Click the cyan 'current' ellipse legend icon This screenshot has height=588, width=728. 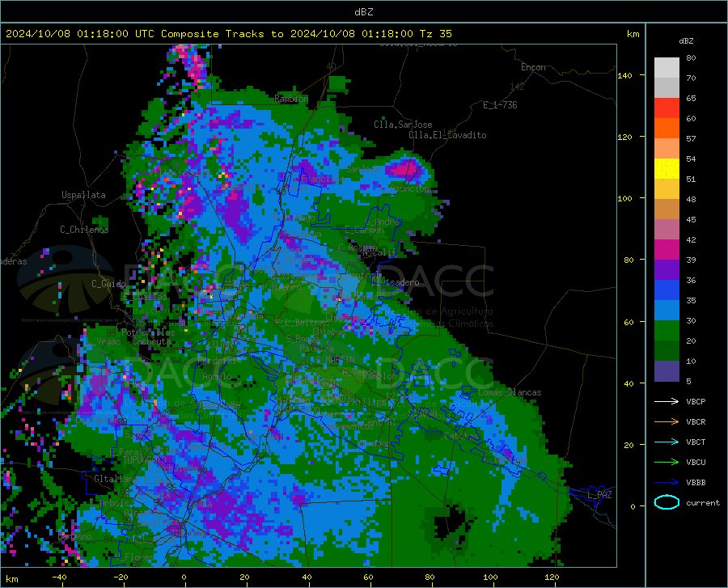[667, 502]
